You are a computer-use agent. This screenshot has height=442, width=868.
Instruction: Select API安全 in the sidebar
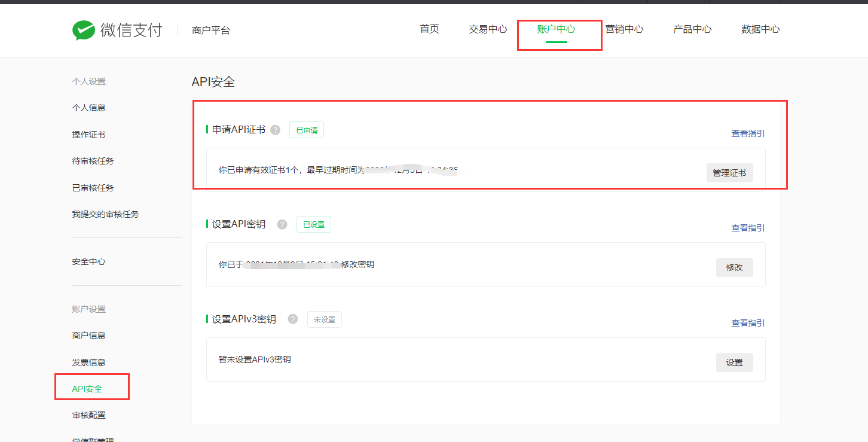[x=87, y=389]
